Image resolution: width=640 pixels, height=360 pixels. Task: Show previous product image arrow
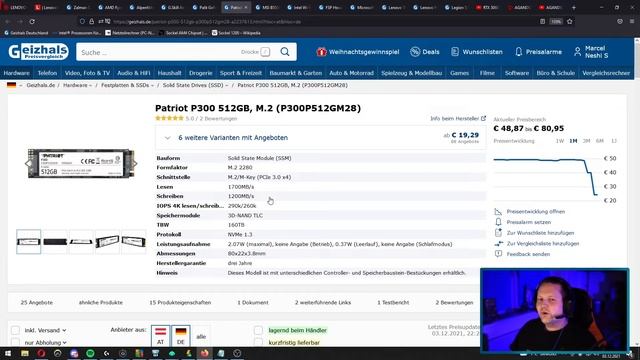28,164
